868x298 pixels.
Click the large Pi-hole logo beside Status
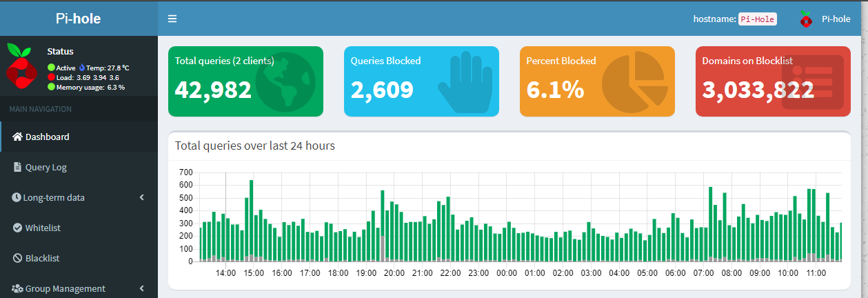point(23,66)
